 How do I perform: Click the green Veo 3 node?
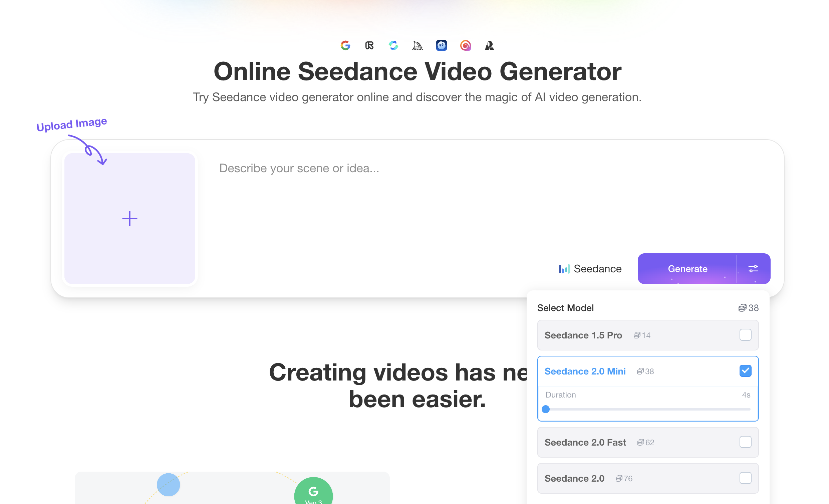point(313,491)
